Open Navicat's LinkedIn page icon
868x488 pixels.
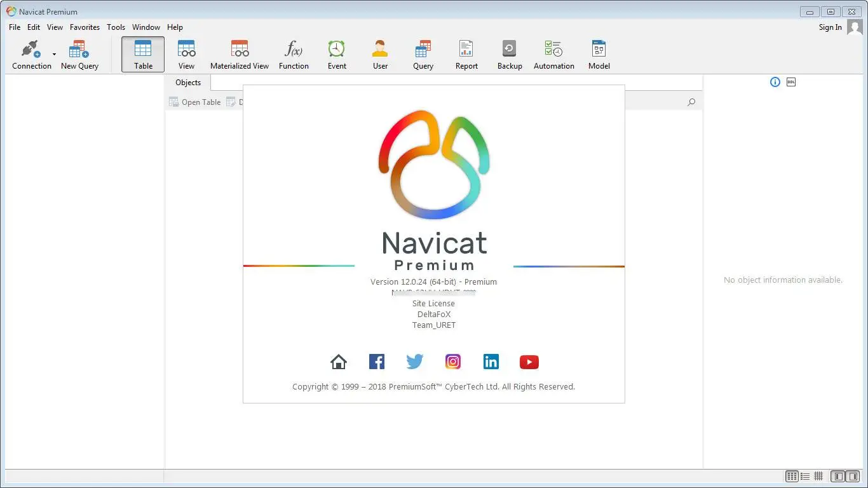(x=491, y=362)
